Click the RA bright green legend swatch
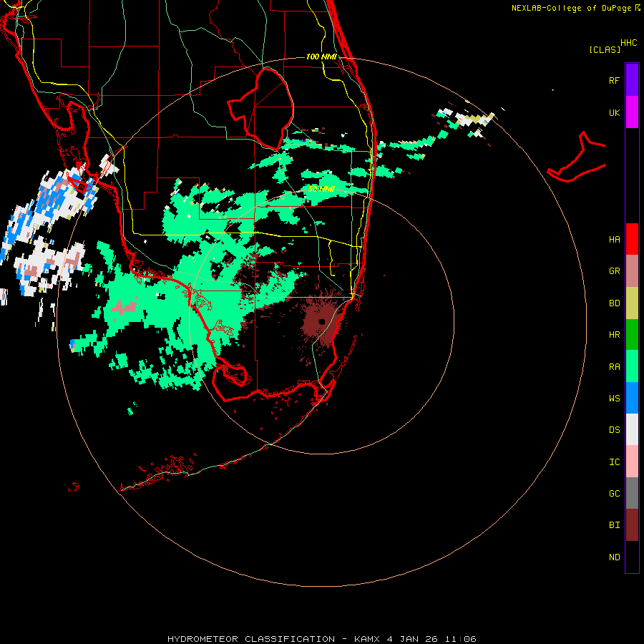This screenshot has width=644, height=644. (x=632, y=366)
